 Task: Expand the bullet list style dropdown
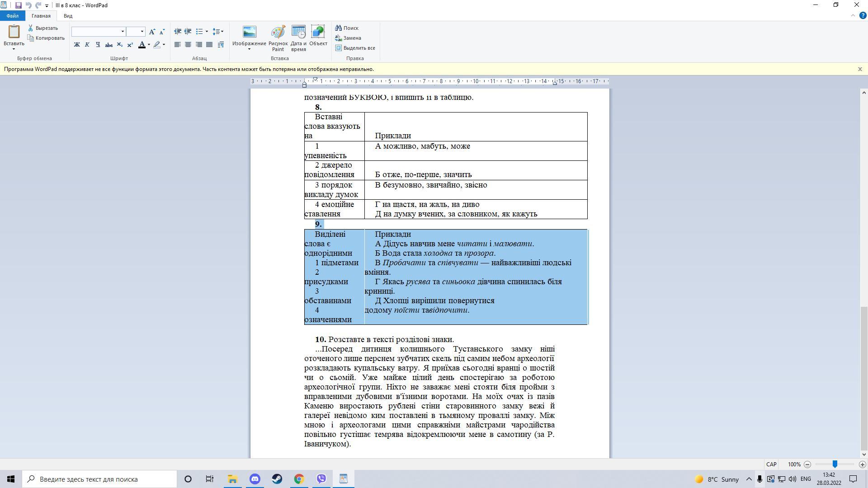point(207,32)
